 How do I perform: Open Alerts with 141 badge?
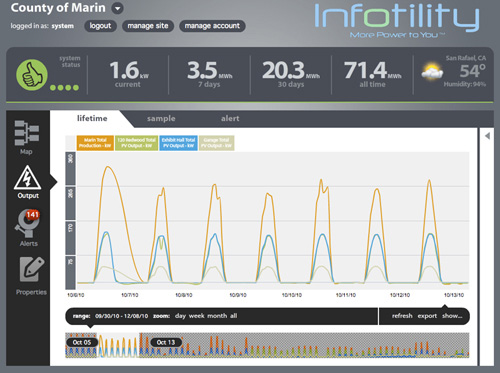tap(27, 223)
